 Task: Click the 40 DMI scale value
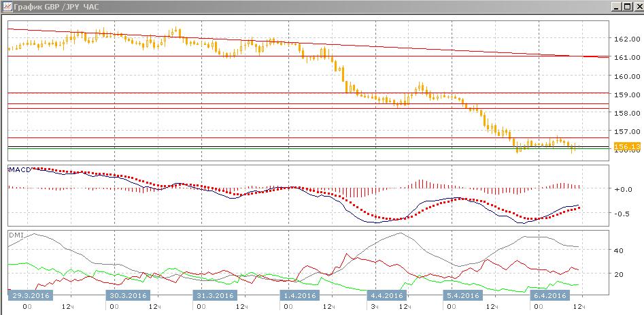click(x=619, y=250)
